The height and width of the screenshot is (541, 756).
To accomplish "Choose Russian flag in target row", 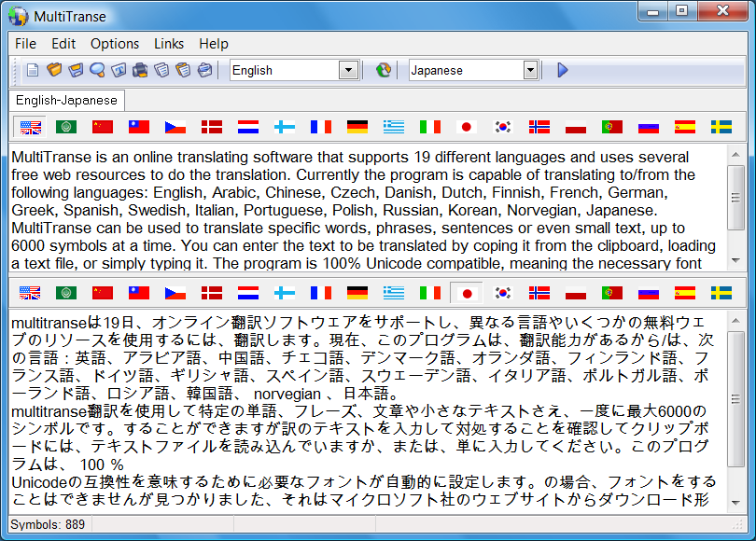I will pyautogui.click(x=649, y=293).
